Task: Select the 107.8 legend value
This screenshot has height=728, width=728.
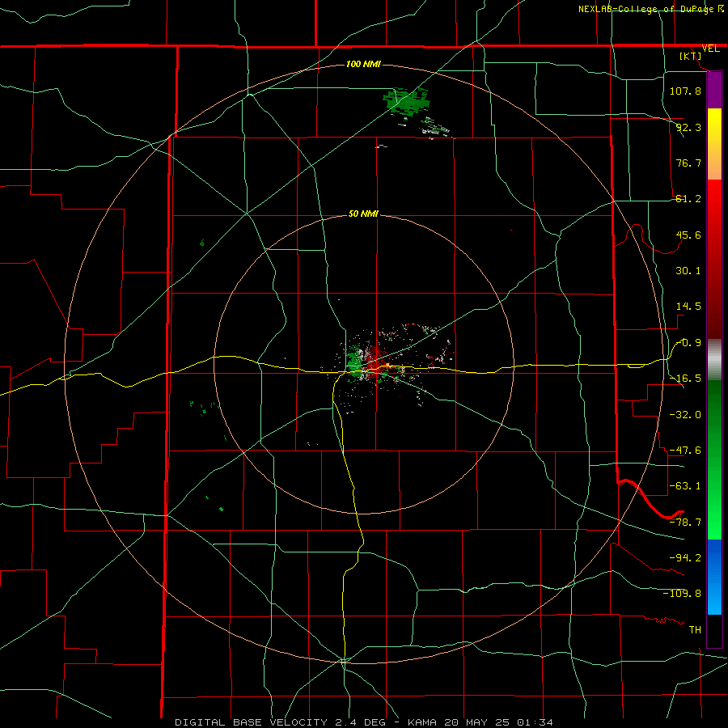Action: (x=685, y=91)
